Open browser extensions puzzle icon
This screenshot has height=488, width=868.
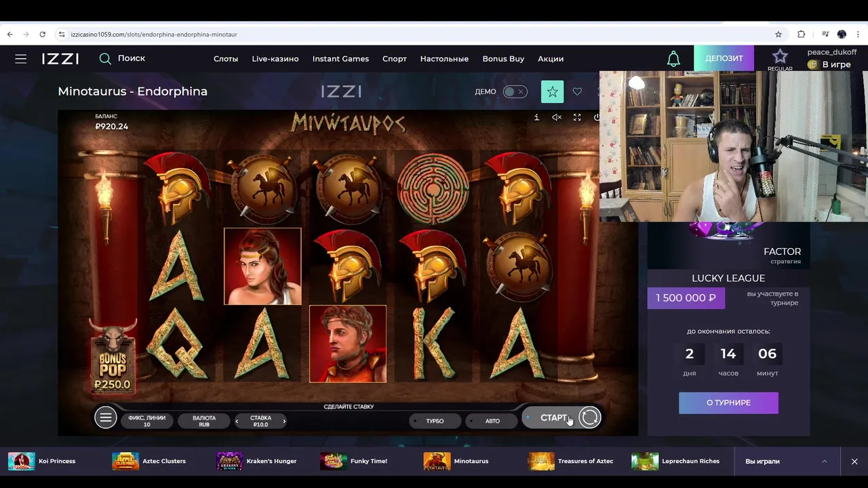[802, 34]
